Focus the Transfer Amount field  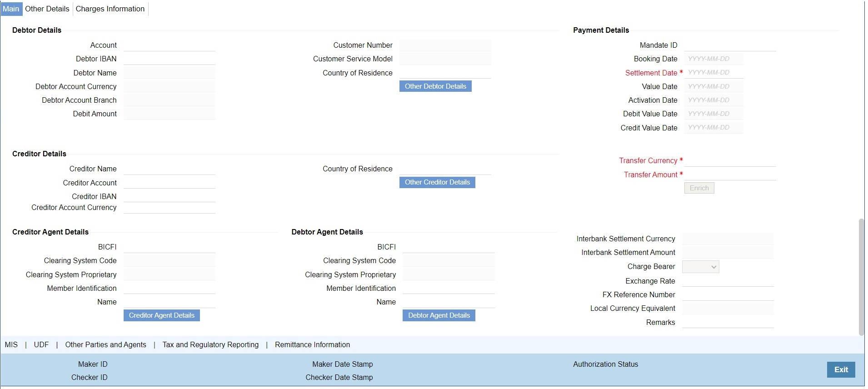(x=730, y=175)
